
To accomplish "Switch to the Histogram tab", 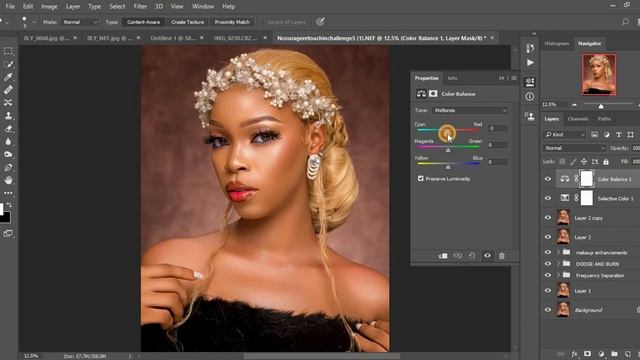I will point(556,43).
